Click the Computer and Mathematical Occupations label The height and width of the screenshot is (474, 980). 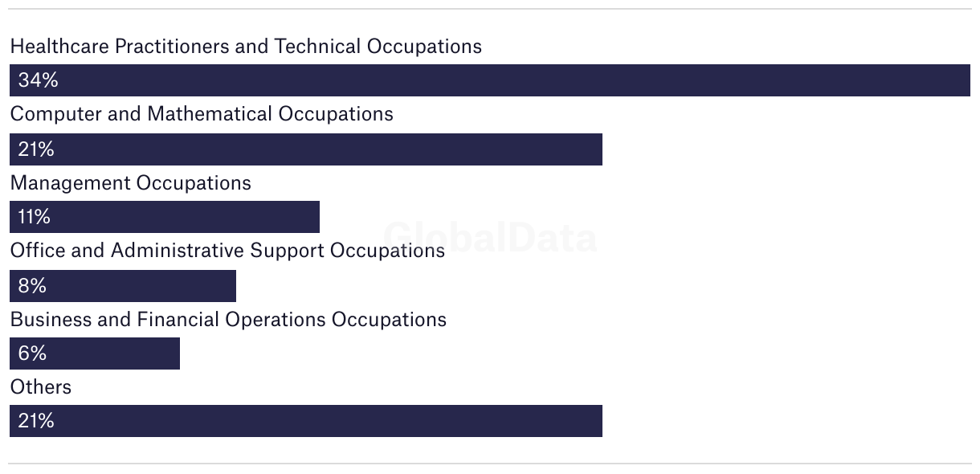click(x=202, y=114)
